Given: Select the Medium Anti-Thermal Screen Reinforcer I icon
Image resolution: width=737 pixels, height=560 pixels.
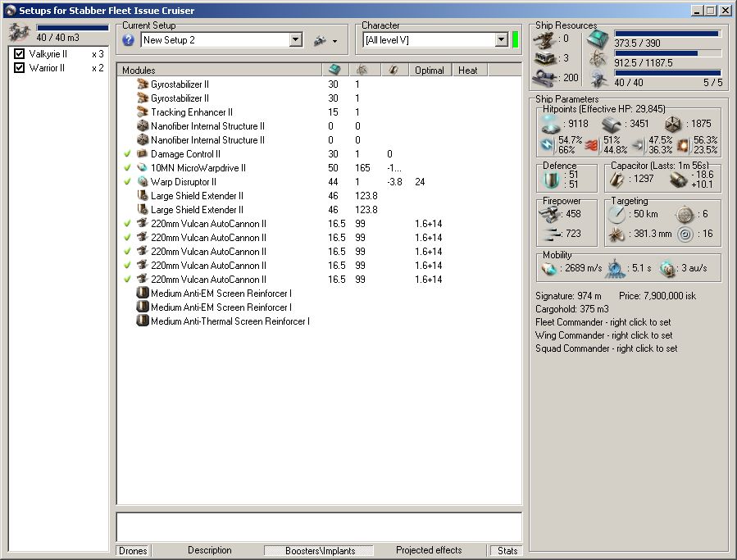Looking at the screenshot, I should [x=143, y=321].
